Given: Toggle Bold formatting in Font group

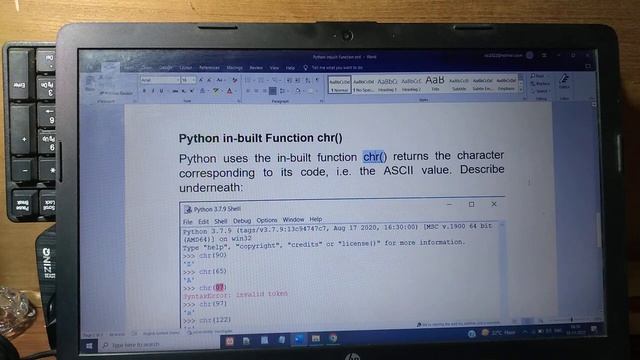Looking at the screenshot, I should (x=144, y=91).
